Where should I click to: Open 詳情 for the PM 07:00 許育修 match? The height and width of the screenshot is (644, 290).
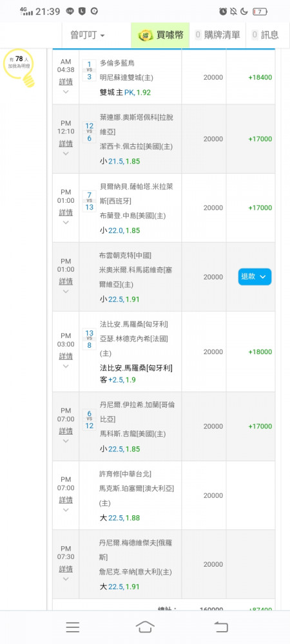tap(66, 500)
